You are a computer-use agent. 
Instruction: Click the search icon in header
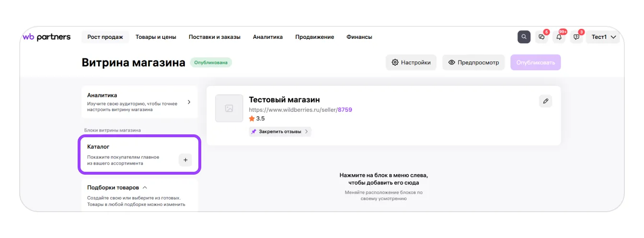click(x=524, y=37)
